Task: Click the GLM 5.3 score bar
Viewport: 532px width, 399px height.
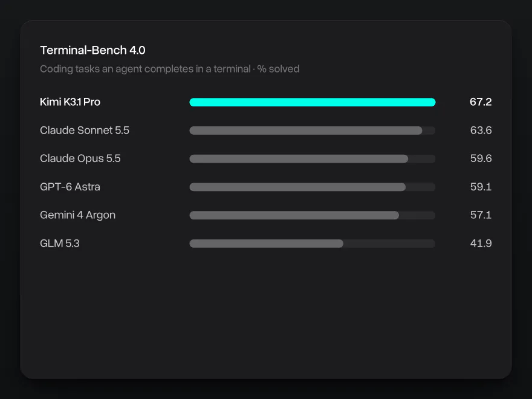Action: tap(267, 244)
